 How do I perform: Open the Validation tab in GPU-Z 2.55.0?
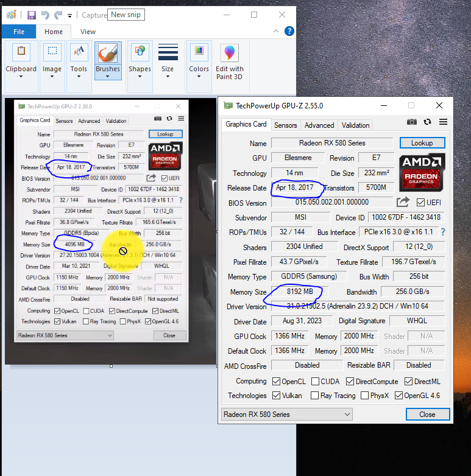pos(355,125)
